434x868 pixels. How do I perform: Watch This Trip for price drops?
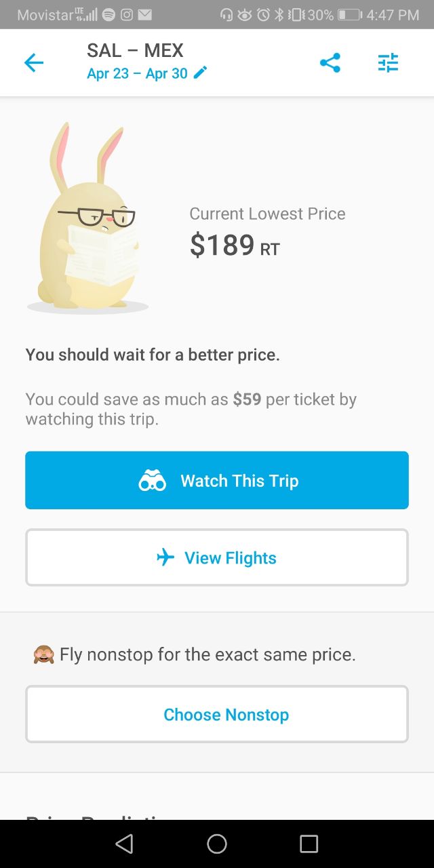(217, 480)
